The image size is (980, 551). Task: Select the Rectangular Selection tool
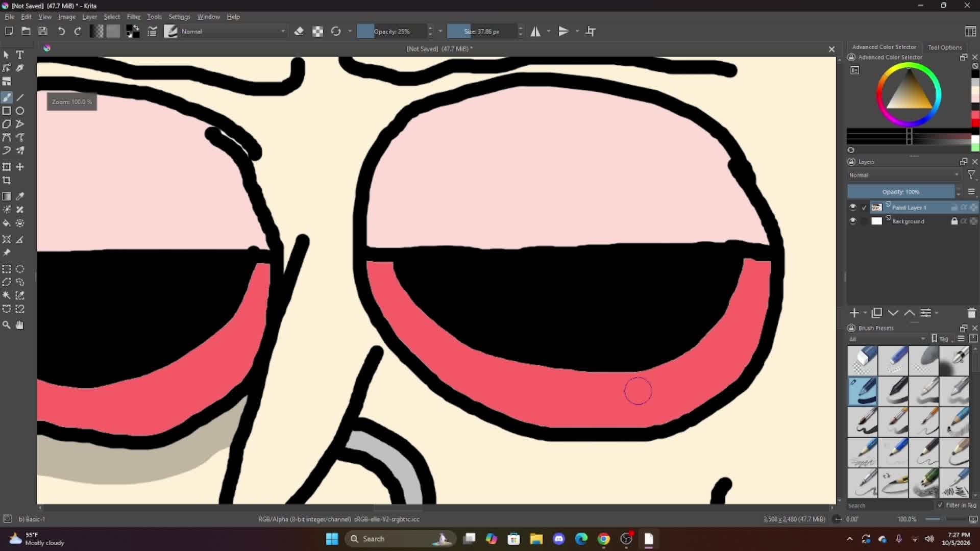point(7,269)
